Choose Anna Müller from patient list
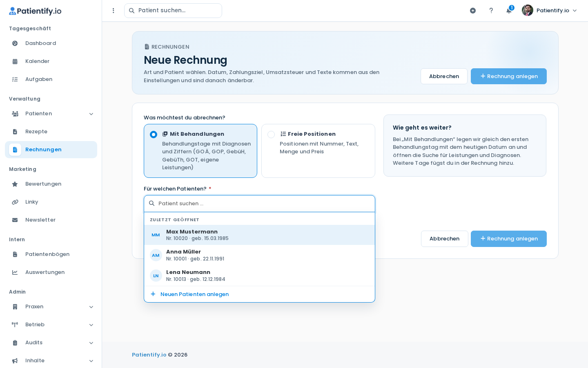Image resolution: width=588 pixels, height=368 pixels. pos(259,255)
